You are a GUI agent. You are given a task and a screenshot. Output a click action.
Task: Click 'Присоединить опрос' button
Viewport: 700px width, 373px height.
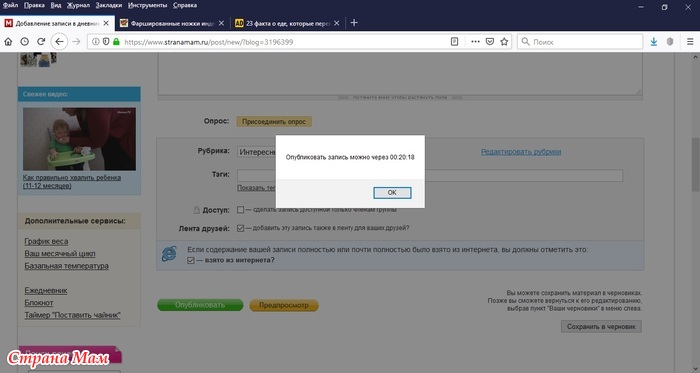coord(274,121)
